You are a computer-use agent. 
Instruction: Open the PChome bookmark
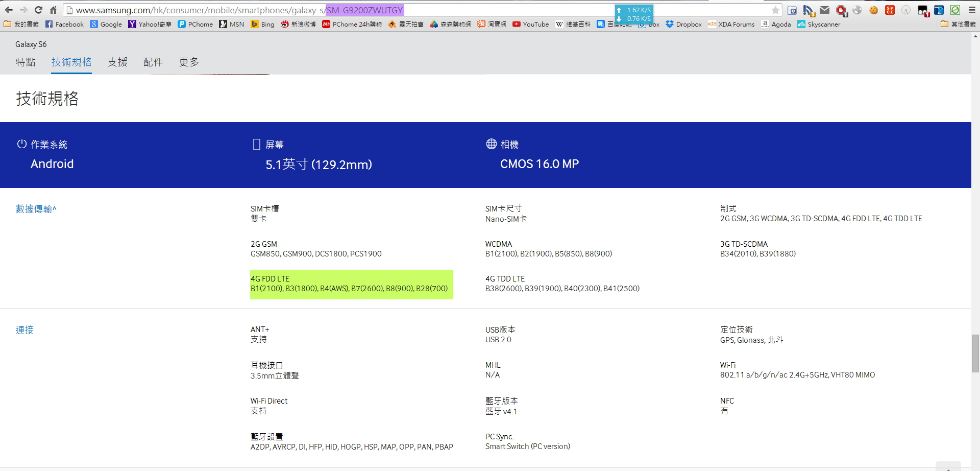(x=195, y=24)
